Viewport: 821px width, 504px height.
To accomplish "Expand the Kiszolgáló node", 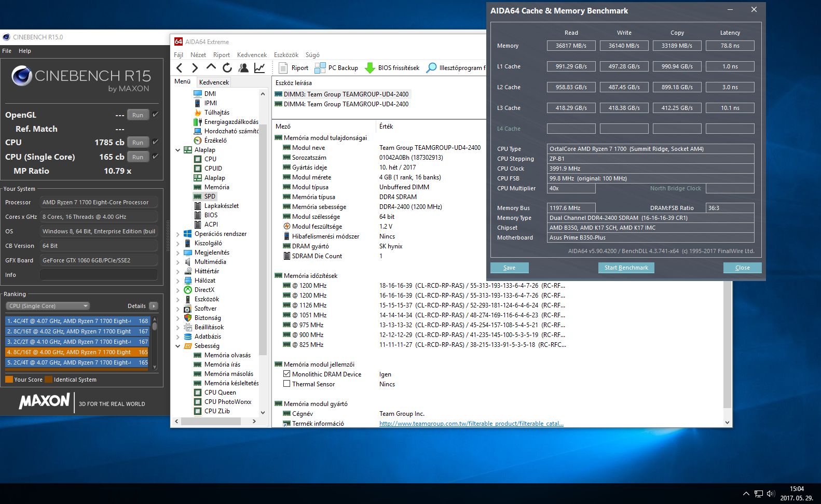I will pyautogui.click(x=178, y=243).
